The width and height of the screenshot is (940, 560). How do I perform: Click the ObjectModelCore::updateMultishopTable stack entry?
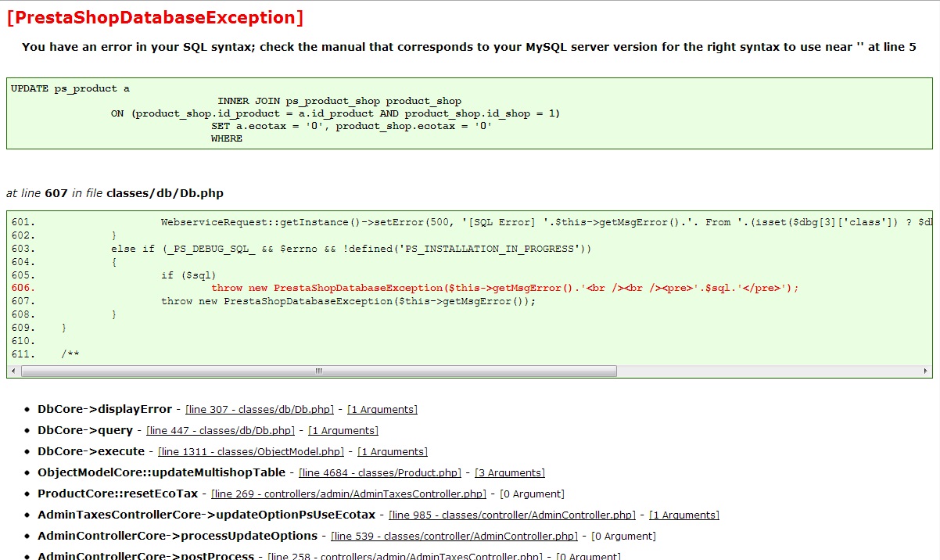161,472
